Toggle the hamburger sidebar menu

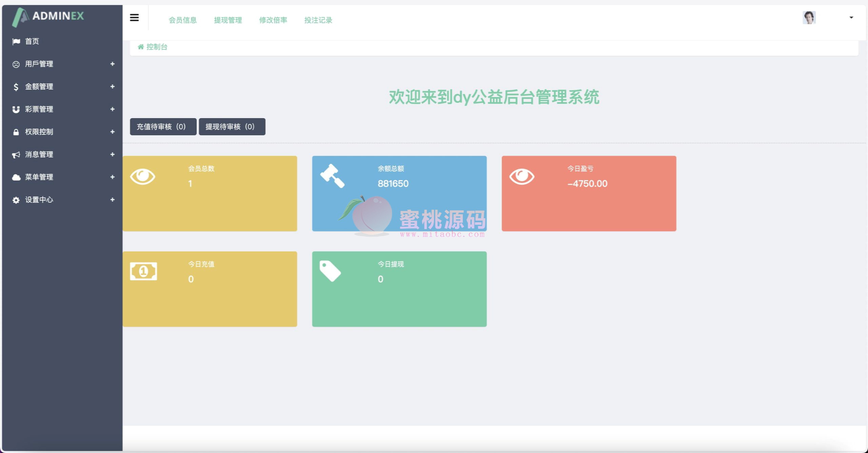click(134, 18)
